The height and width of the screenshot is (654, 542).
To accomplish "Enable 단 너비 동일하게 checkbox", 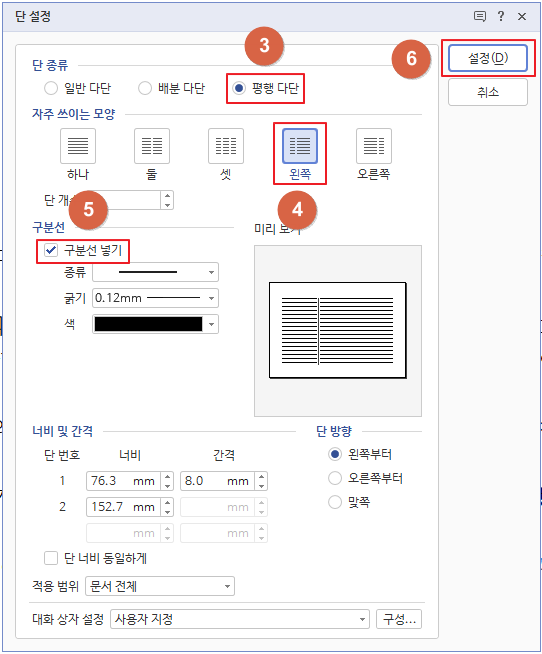I will point(51,558).
